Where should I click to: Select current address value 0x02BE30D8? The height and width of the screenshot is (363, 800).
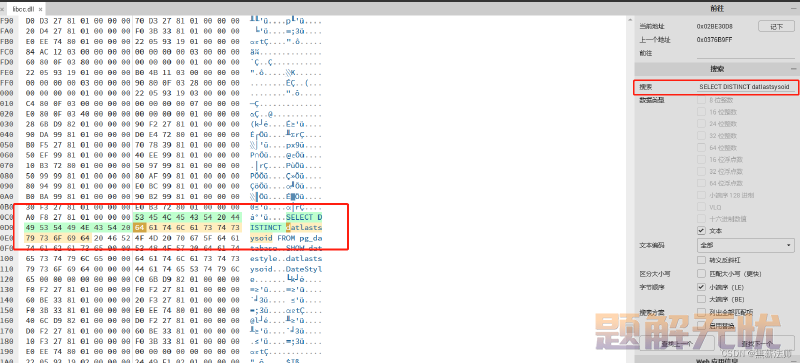(714, 27)
